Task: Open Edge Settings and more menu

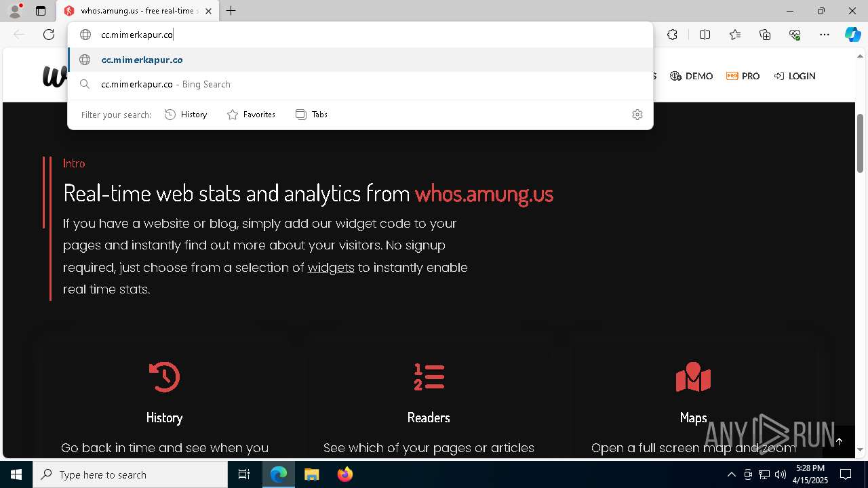Action: pyautogui.click(x=825, y=35)
